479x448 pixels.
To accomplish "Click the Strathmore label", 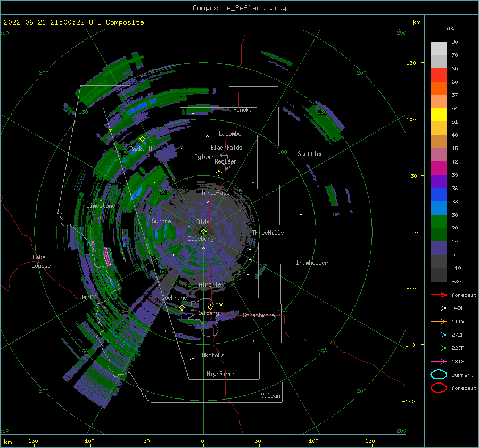I will pyautogui.click(x=259, y=315).
